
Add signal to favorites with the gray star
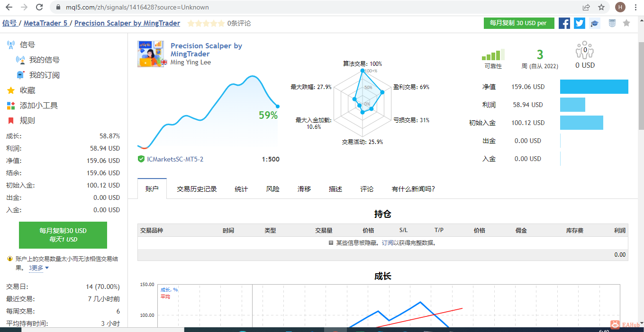click(626, 23)
